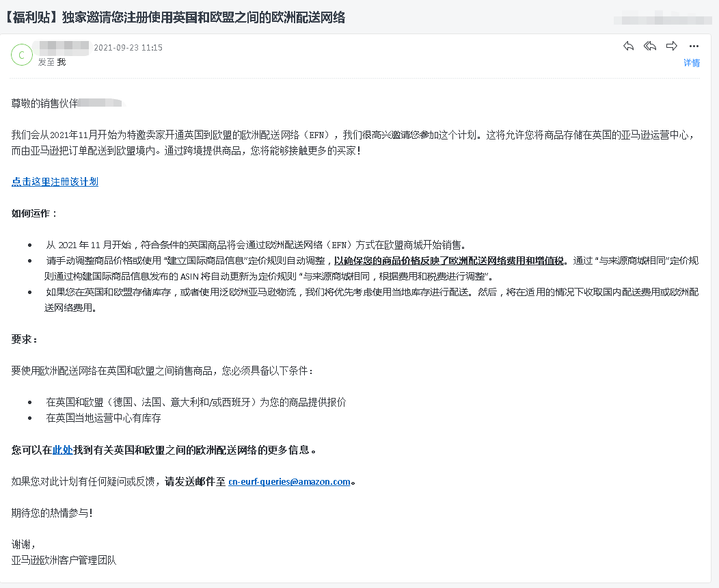
Task: Click the Reply All double-arrow icon
Action: pos(649,46)
